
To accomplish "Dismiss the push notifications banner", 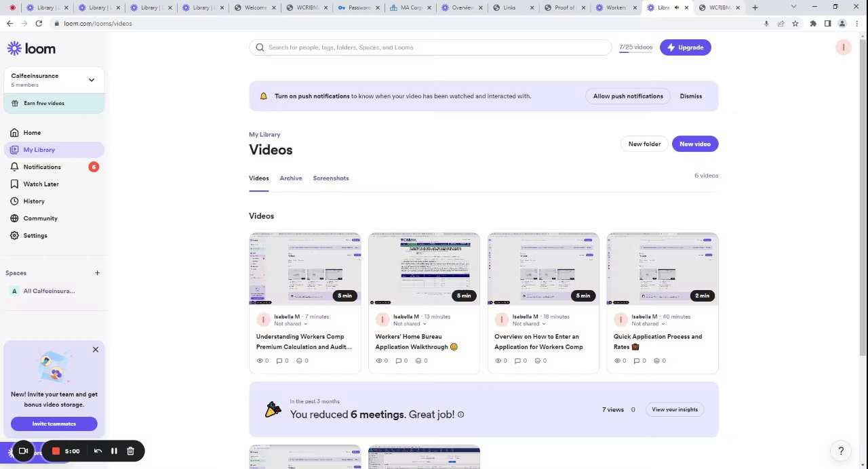I will [691, 96].
